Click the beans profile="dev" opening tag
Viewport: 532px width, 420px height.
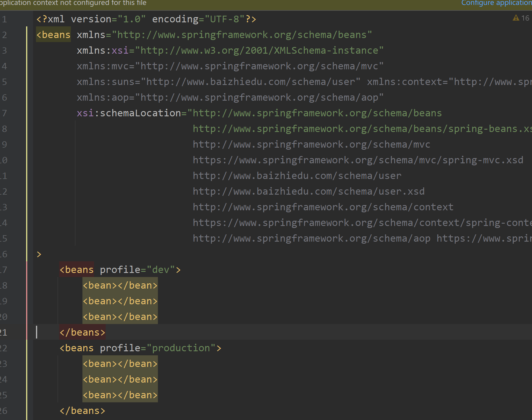120,270
